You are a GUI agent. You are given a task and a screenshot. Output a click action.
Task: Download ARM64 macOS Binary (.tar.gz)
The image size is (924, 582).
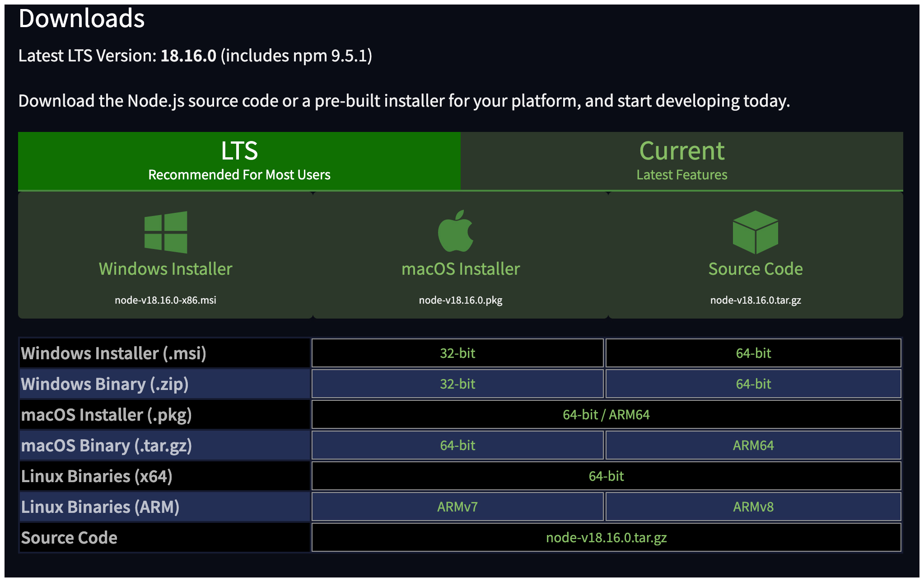point(753,445)
